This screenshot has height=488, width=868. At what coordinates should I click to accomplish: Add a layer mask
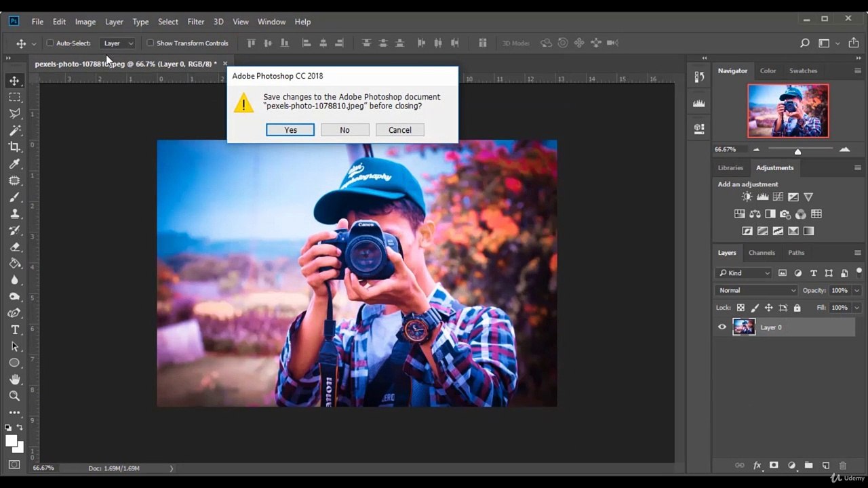(774, 466)
